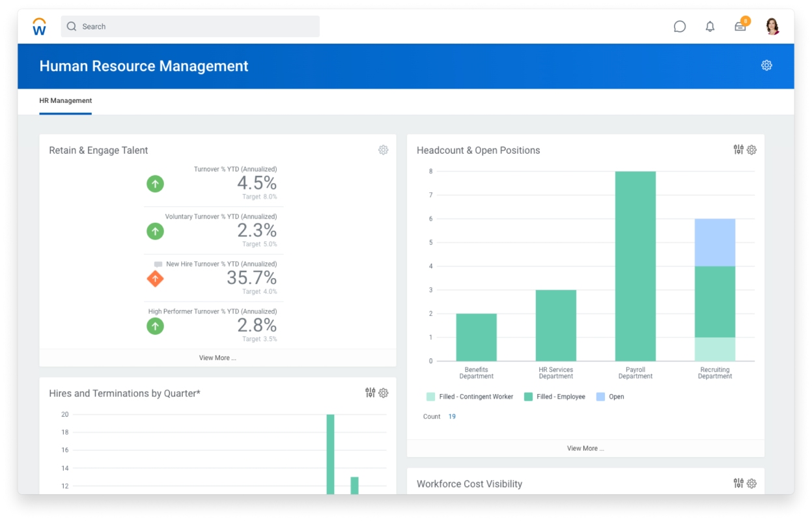812x521 pixels.
Task: Click into the Search field
Action: 190,27
